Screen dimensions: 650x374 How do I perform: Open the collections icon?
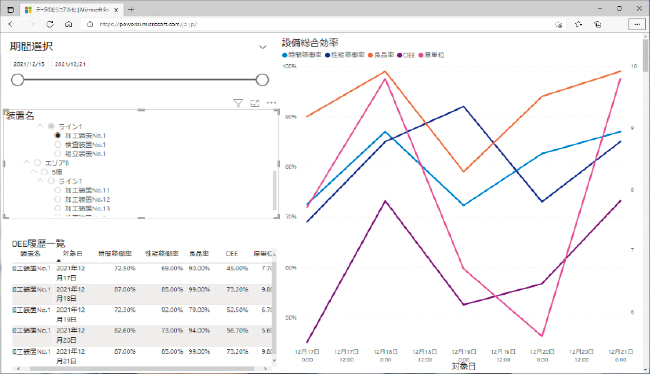[x=597, y=24]
